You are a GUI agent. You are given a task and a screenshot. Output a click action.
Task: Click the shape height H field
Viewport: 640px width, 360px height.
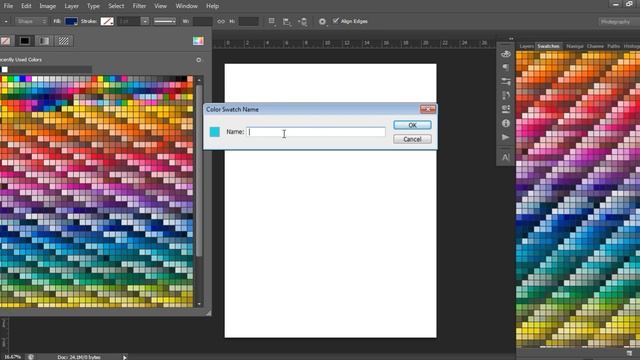point(249,21)
